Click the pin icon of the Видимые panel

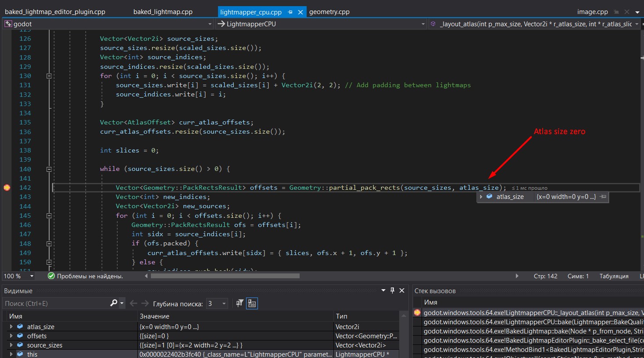coord(393,291)
